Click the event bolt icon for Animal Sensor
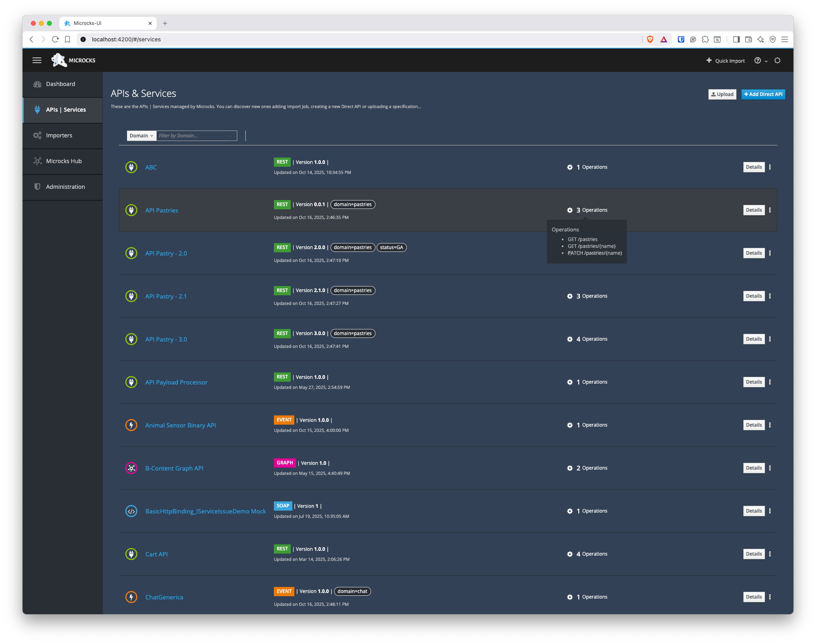 [x=131, y=425]
